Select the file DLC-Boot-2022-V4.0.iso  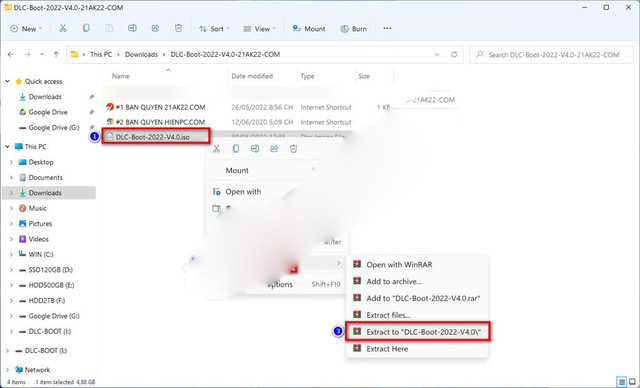tap(153, 137)
